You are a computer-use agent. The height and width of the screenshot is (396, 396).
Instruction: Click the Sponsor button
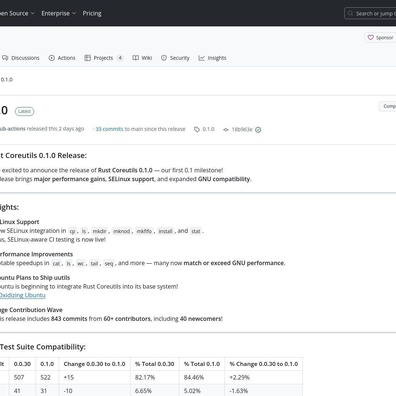click(x=380, y=37)
